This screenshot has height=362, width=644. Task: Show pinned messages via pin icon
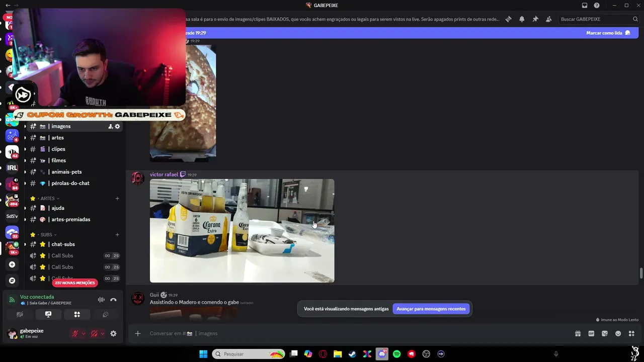pyautogui.click(x=535, y=19)
